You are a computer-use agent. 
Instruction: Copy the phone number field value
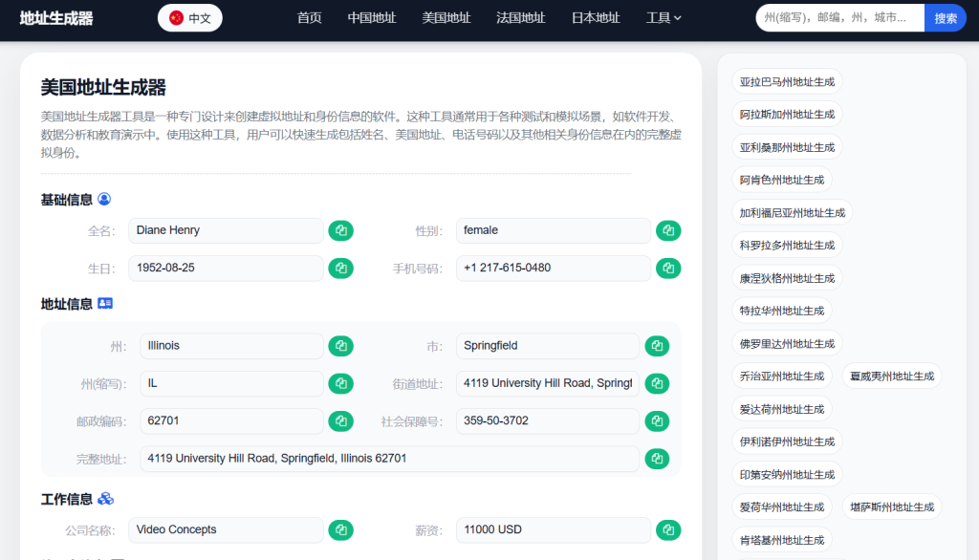tap(668, 269)
